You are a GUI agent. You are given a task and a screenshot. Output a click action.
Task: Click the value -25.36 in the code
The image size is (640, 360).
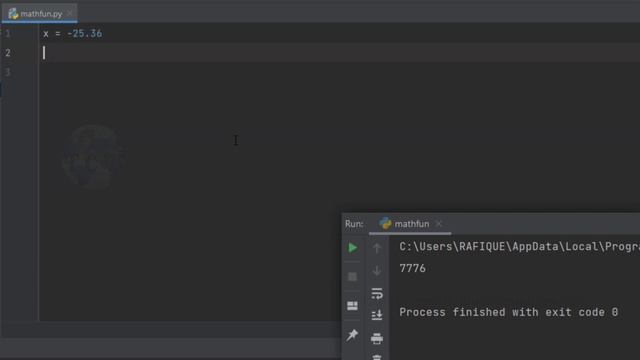click(85, 33)
